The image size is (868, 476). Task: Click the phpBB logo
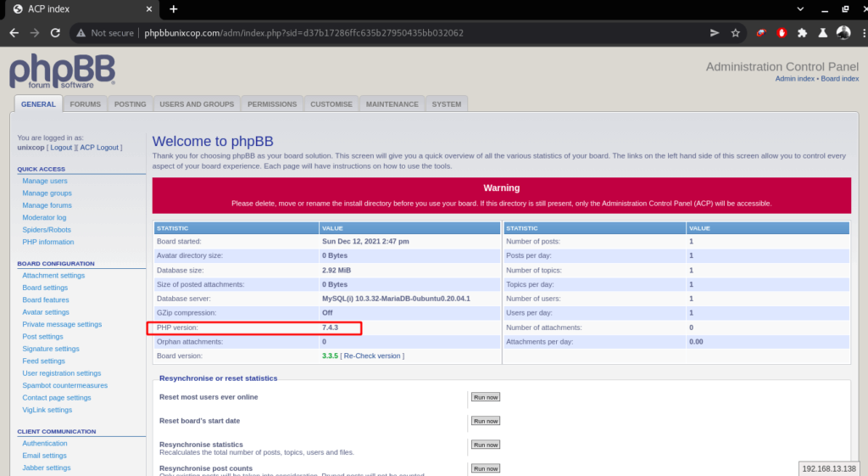(x=63, y=71)
